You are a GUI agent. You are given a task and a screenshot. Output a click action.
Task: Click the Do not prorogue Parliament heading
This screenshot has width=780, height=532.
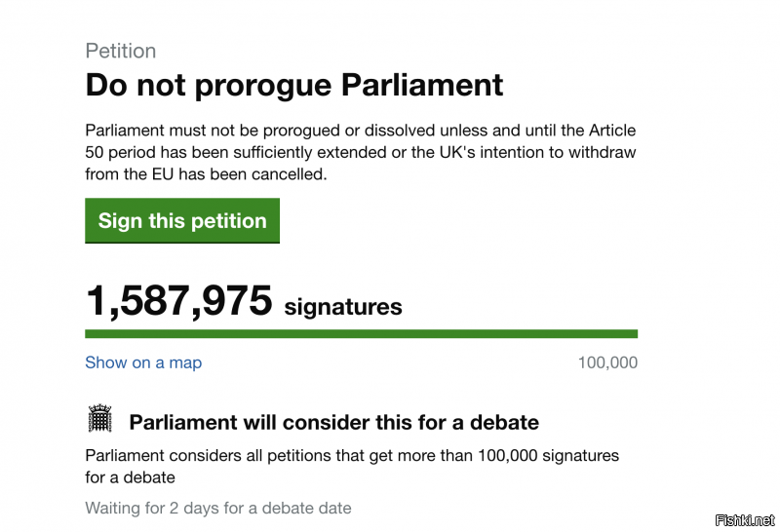tap(294, 85)
